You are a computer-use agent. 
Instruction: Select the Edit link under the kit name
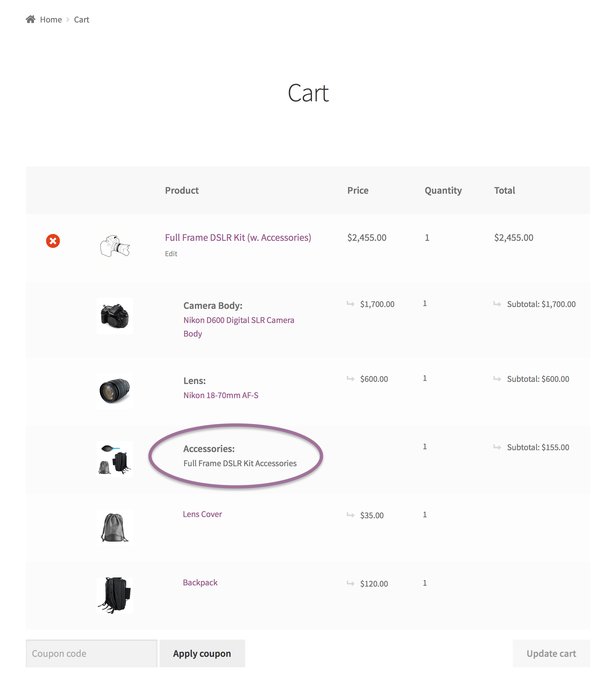[x=171, y=253]
